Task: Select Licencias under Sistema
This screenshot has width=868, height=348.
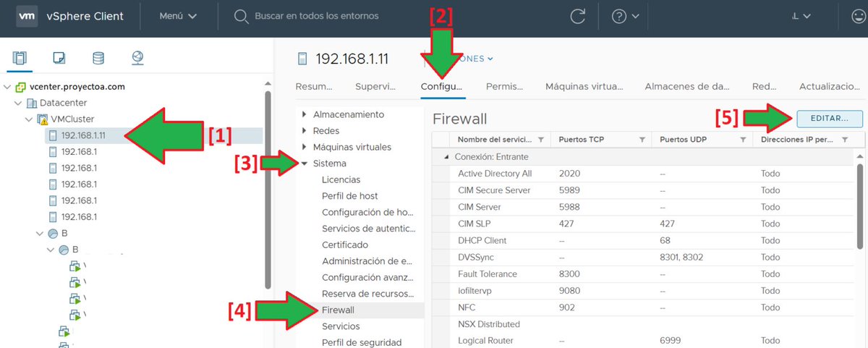Action: 341,179
